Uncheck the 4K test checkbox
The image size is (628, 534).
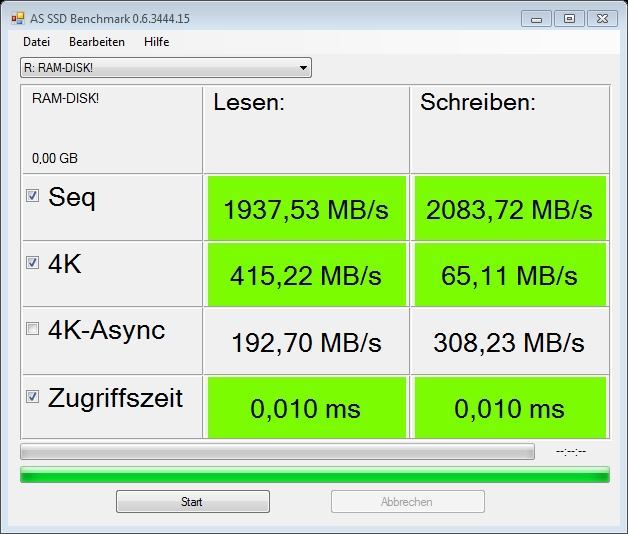click(32, 262)
